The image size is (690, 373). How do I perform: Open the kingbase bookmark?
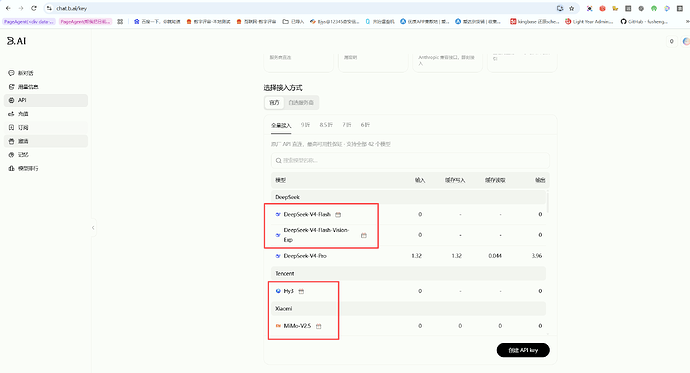click(535, 21)
